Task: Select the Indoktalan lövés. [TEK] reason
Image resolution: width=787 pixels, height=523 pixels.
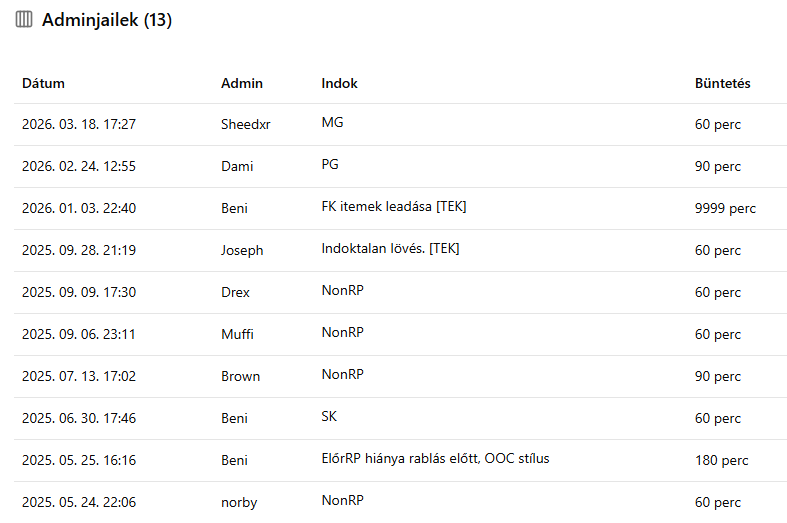Action: [x=390, y=248]
